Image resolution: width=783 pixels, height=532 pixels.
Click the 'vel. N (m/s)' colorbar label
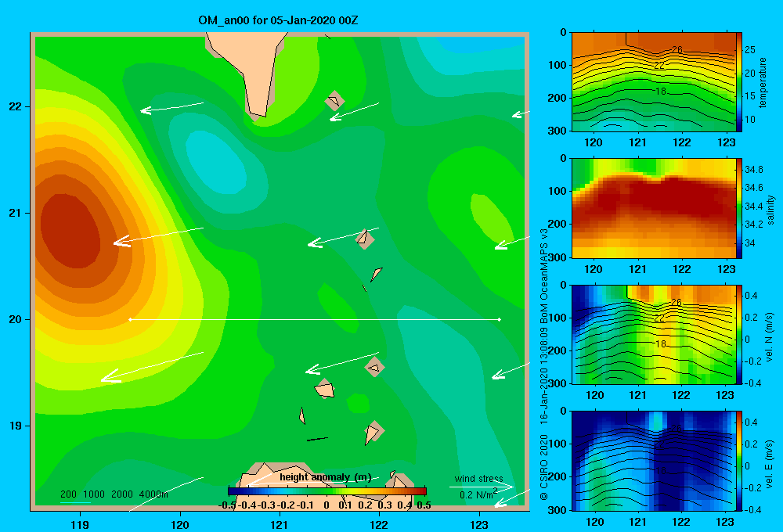770,337
